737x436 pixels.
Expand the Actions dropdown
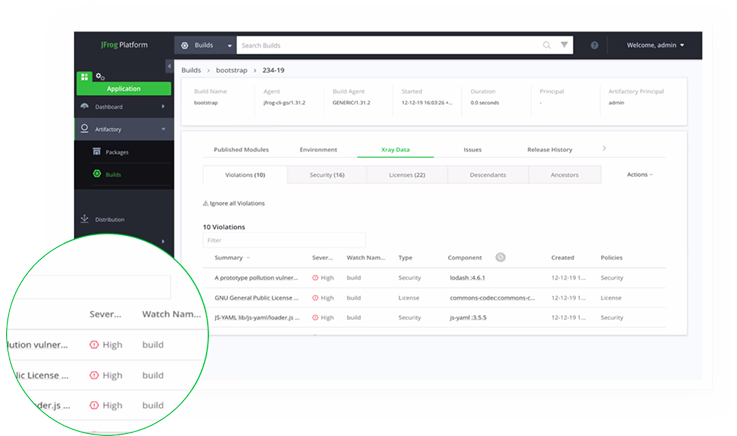coord(639,175)
